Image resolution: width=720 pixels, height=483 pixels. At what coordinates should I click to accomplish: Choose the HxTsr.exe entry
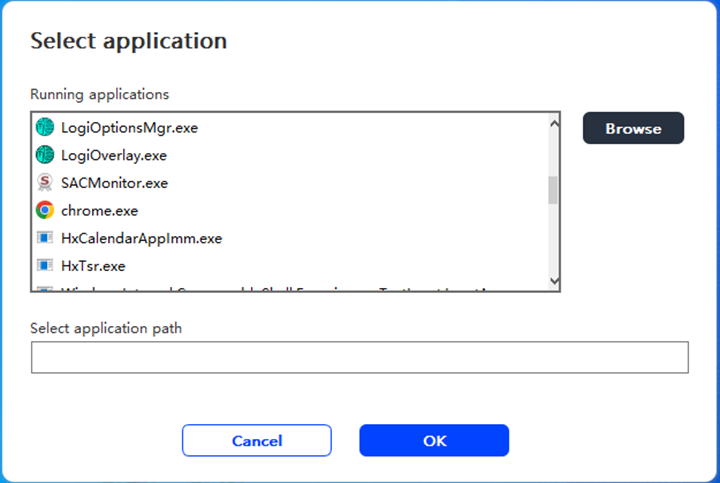(x=93, y=266)
